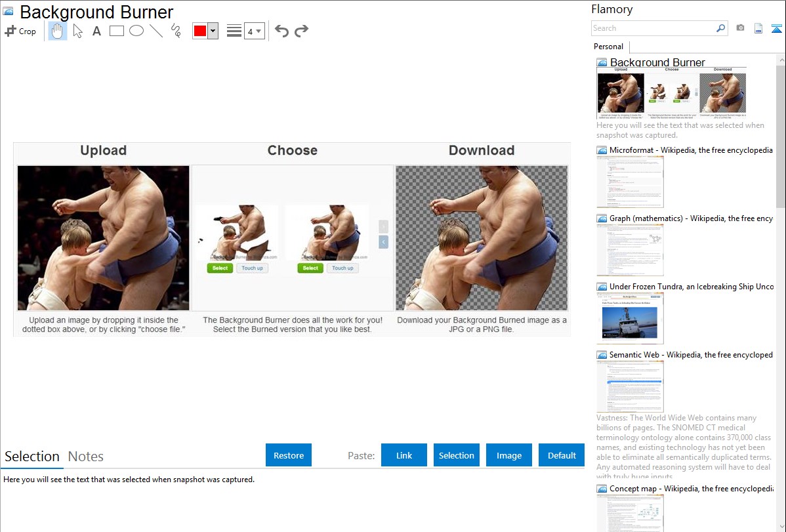Click icon beside Under Frozen Tundra title
This screenshot has width=786, height=532.
[x=602, y=286]
